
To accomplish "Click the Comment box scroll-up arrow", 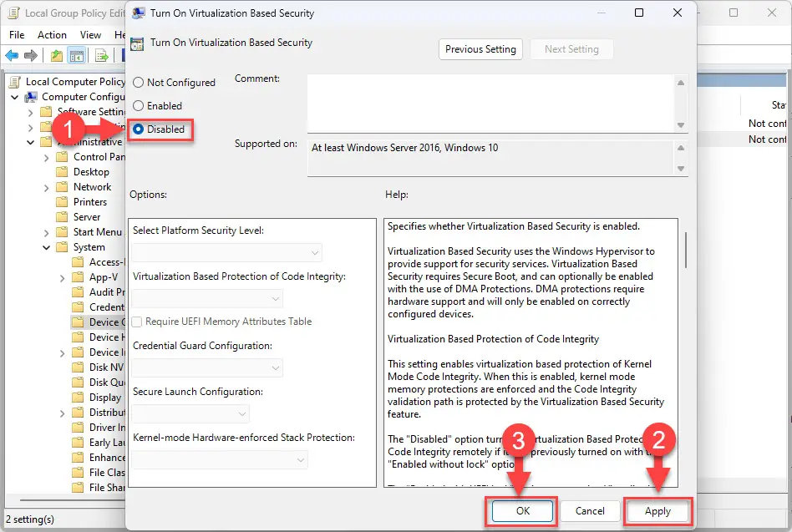I will [x=680, y=83].
